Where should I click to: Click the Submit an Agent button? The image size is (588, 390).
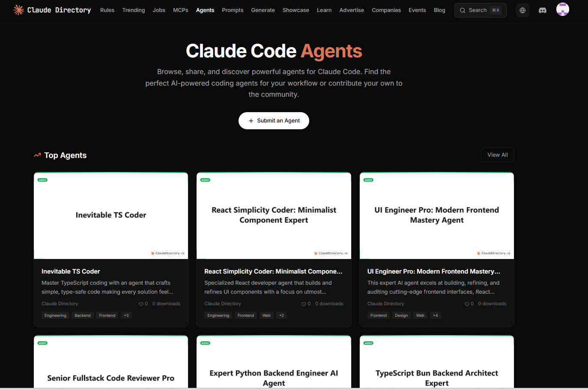point(274,121)
